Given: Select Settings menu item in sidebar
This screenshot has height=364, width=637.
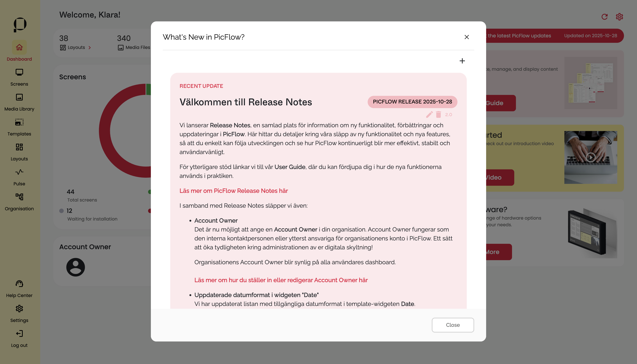Looking at the screenshot, I should click(19, 314).
